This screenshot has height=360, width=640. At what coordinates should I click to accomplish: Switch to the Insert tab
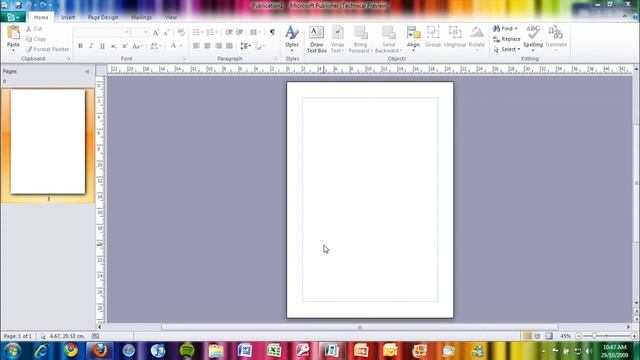tap(68, 18)
